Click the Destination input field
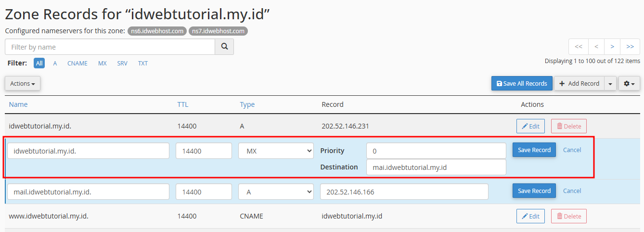 click(436, 167)
